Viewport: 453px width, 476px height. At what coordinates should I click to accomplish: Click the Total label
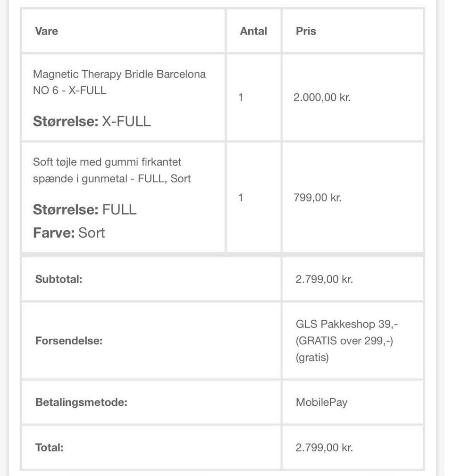[49, 447]
